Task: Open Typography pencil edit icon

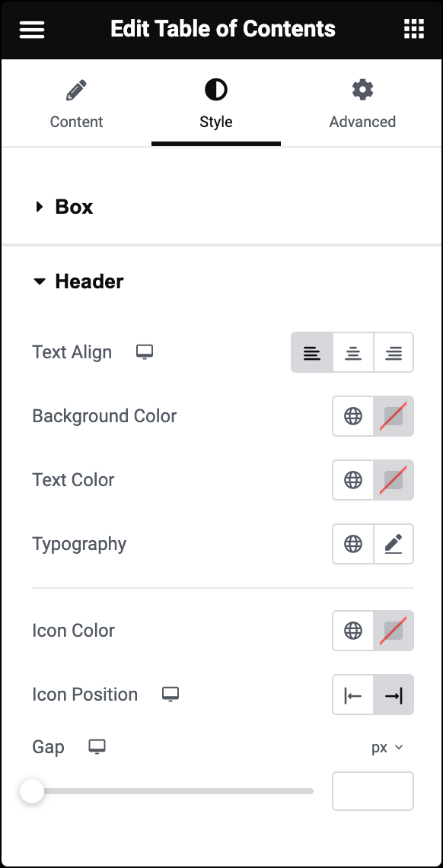Action: coord(394,544)
